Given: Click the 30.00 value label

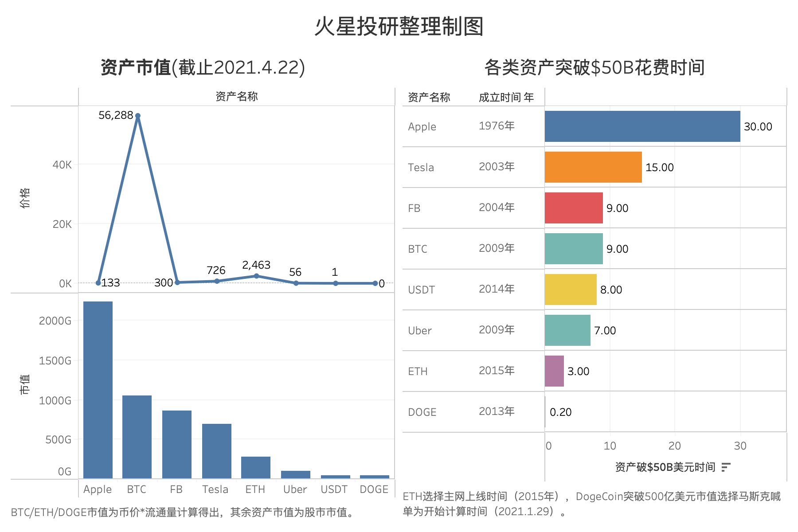Looking at the screenshot, I should [758, 127].
